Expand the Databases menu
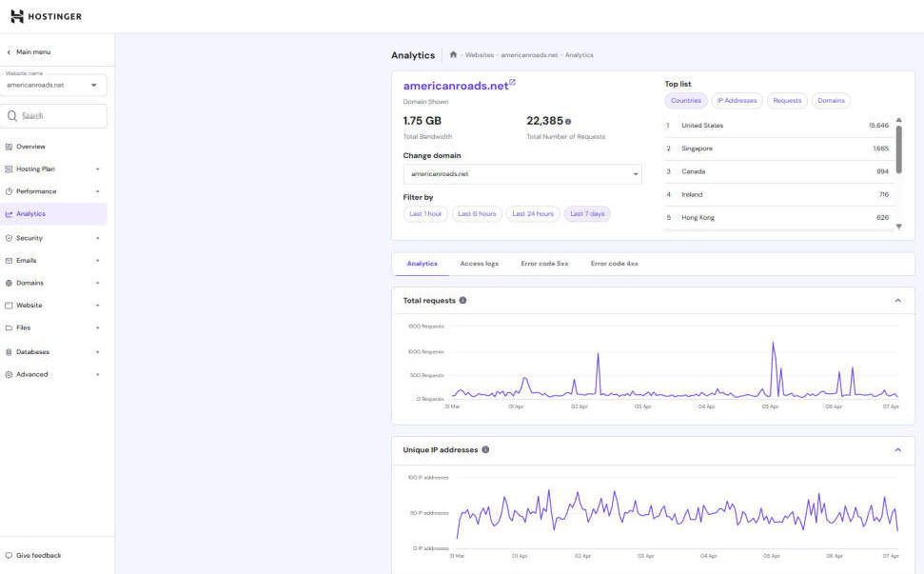 (x=98, y=352)
